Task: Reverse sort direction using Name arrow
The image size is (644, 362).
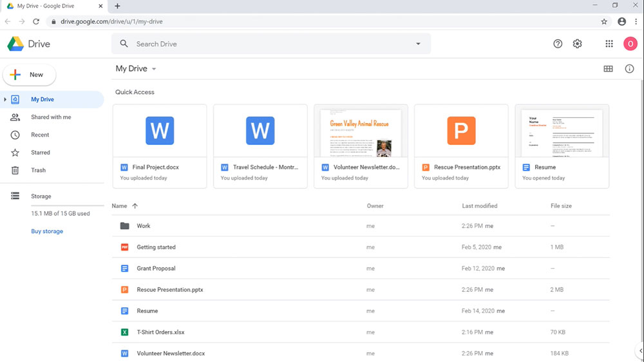Action: (135, 206)
